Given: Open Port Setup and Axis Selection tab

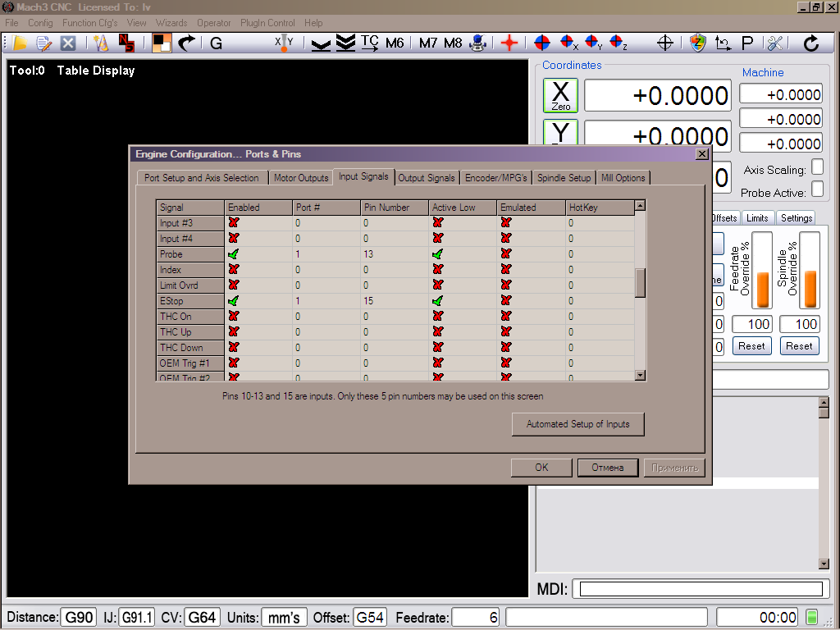Looking at the screenshot, I should click(202, 178).
